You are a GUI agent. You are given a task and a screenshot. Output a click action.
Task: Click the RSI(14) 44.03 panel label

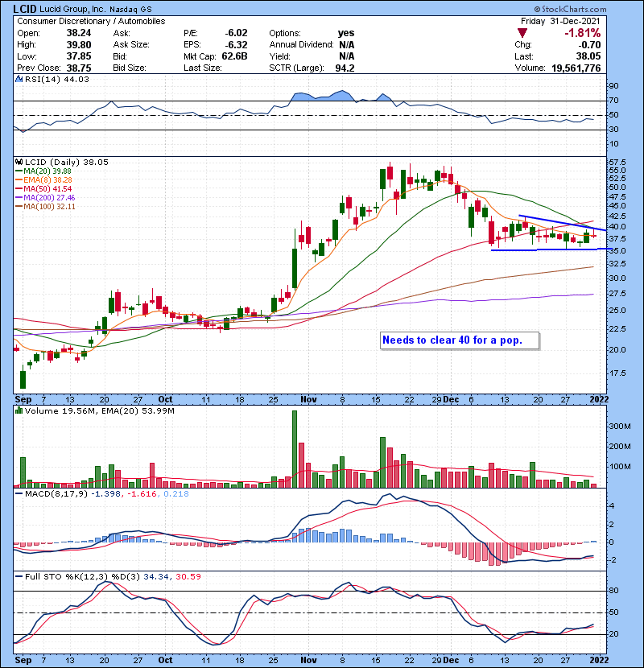click(57, 79)
